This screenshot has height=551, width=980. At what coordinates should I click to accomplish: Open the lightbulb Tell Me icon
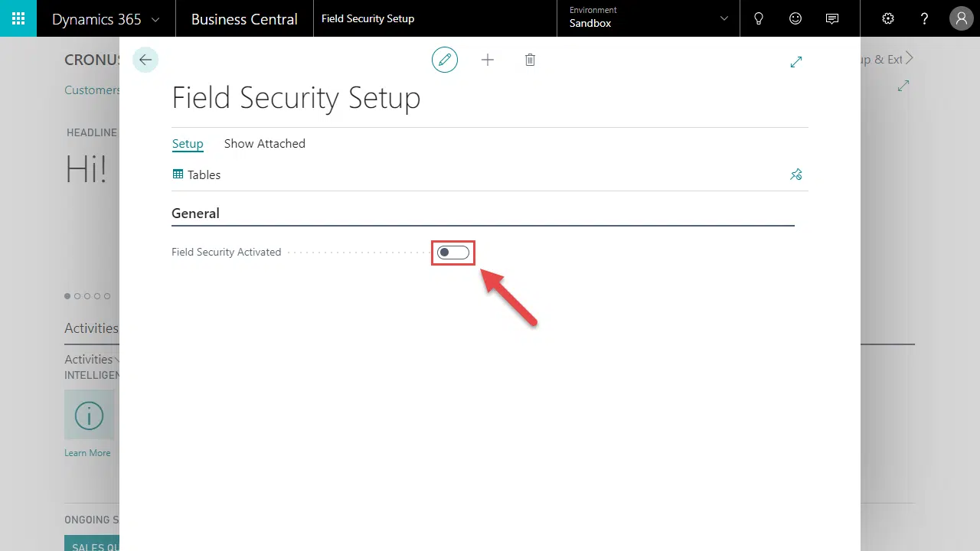759,18
